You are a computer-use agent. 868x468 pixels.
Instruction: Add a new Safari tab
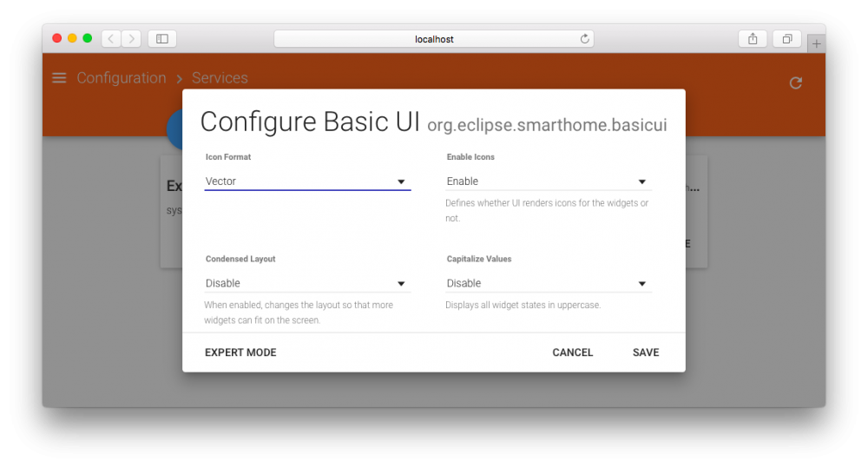[816, 43]
